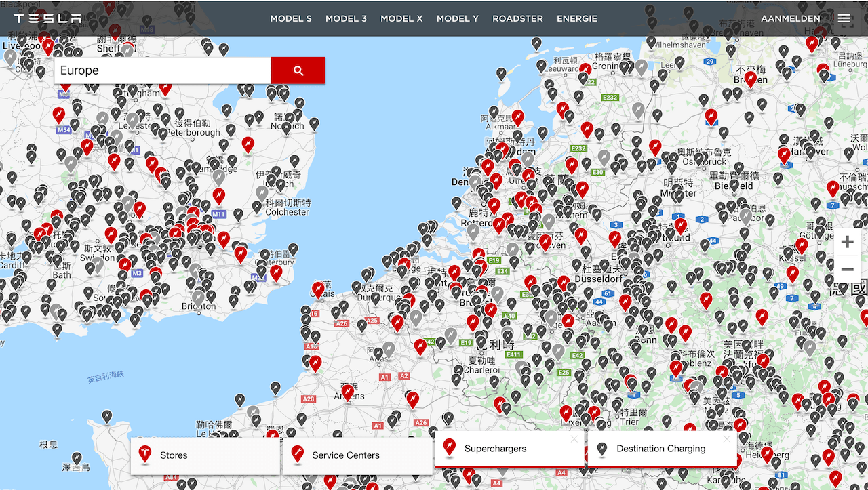Select red Supercharger pin at Bremen
Viewport: 868px width, 490px height.
(750, 79)
